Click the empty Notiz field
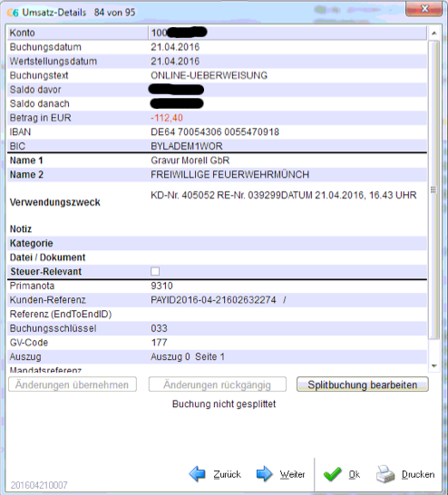 (287, 228)
